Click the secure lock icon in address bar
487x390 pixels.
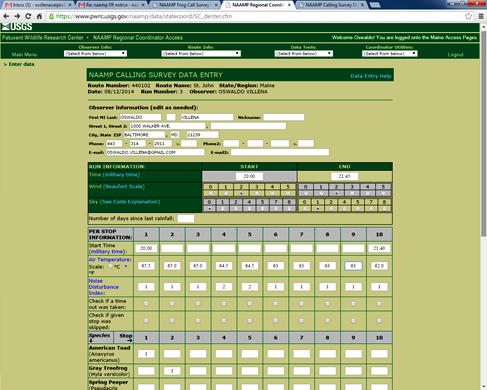(51, 16)
